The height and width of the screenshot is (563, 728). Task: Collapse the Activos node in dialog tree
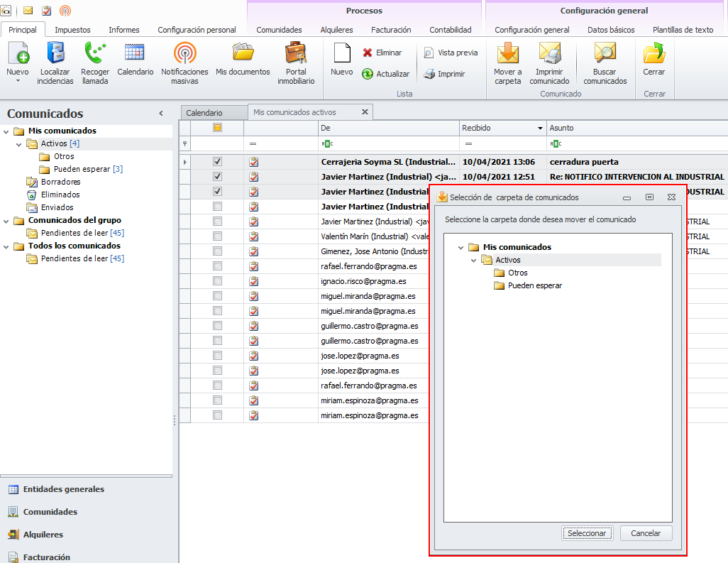pos(474,261)
